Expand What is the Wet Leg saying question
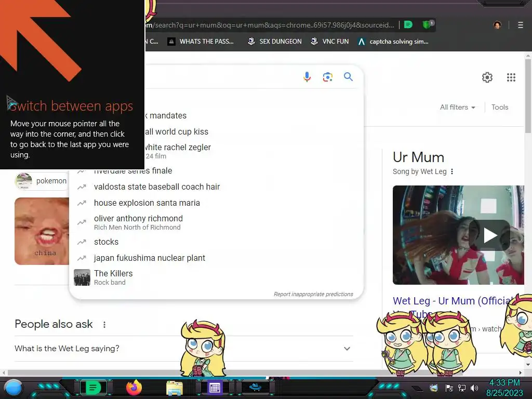This screenshot has width=532, height=399. point(183,349)
